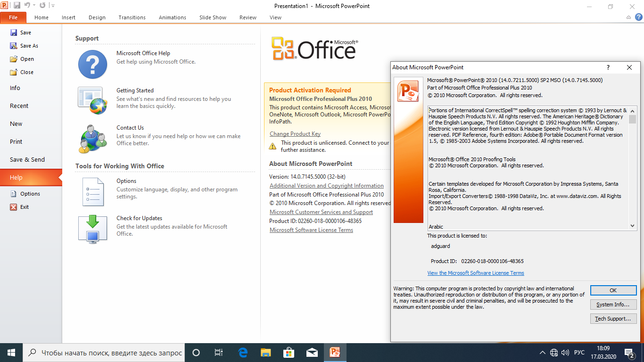Open Cortana circle icon on taskbar
Viewport: 644px width, 362px height.
coord(196,353)
